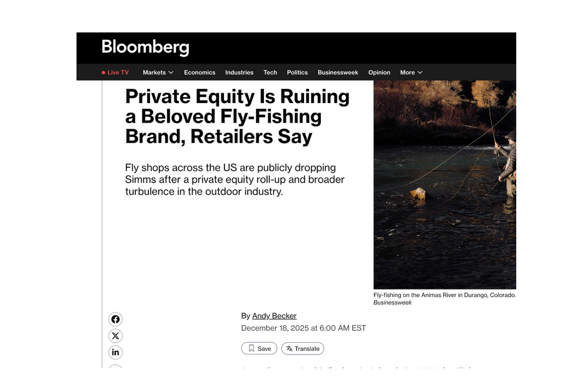This screenshot has height=392, width=588.
Task: Save the article with the bookmark button
Action: 259,348
